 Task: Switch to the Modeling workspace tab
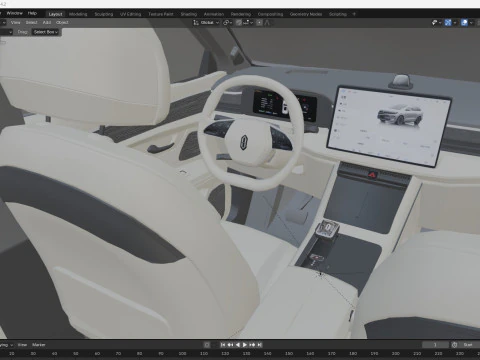(78, 14)
